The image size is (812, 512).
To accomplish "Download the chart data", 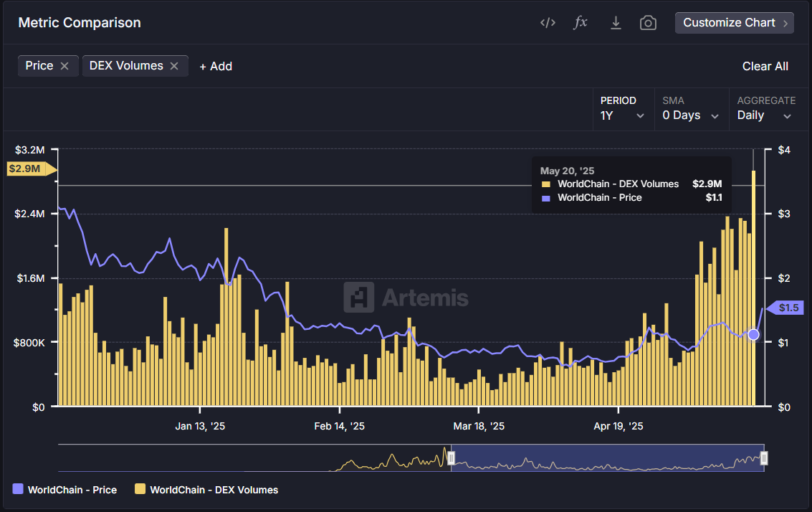I will click(616, 23).
